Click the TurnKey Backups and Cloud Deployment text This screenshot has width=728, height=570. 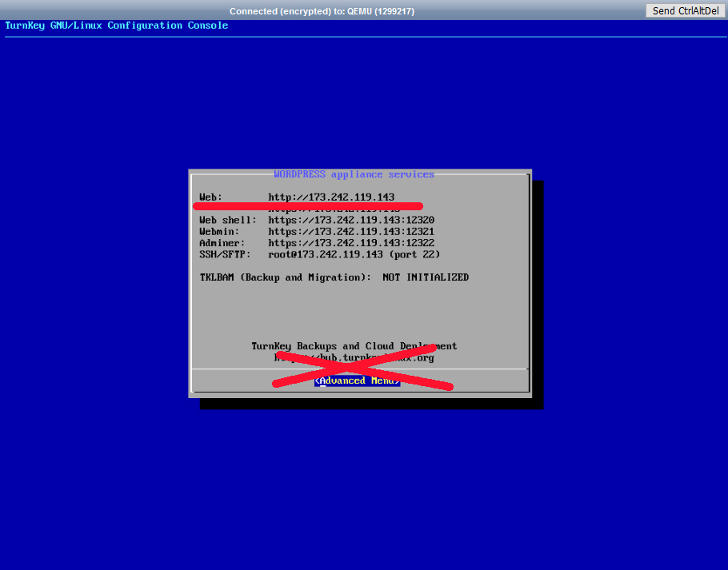[354, 346]
